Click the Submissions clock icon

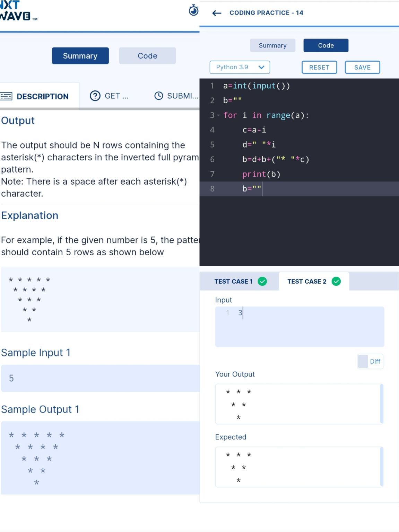click(x=158, y=96)
